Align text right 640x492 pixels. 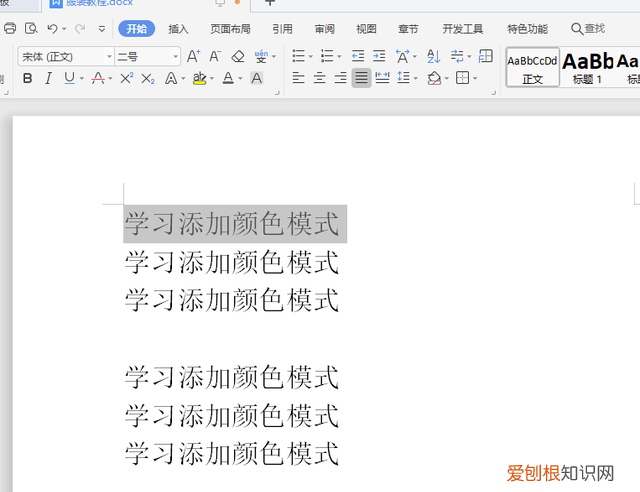coord(340,78)
